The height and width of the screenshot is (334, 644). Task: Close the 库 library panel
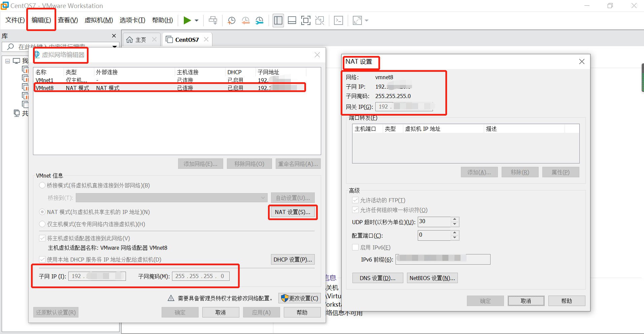pos(114,36)
